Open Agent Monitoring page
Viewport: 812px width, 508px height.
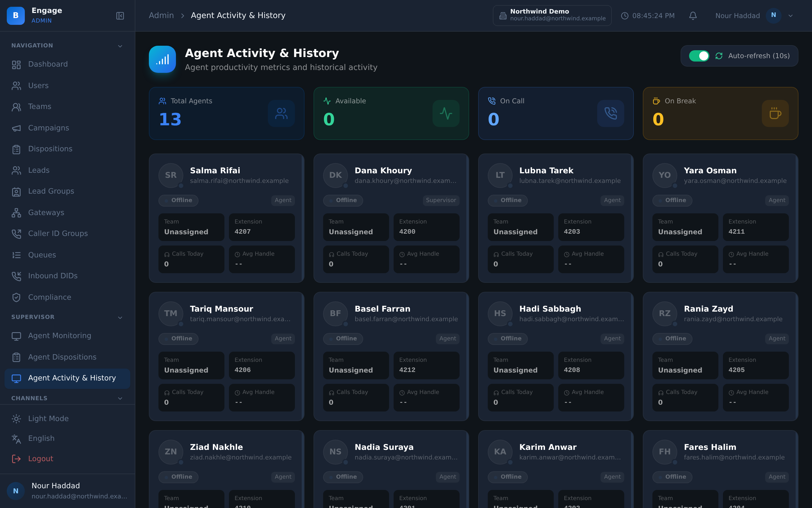click(67, 336)
